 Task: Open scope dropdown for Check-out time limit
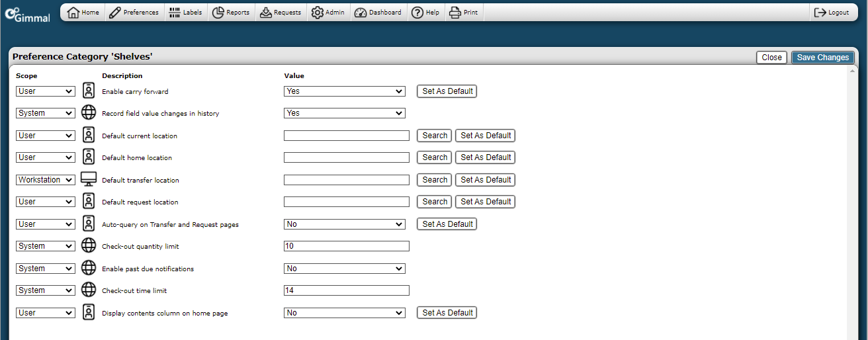[46, 290]
